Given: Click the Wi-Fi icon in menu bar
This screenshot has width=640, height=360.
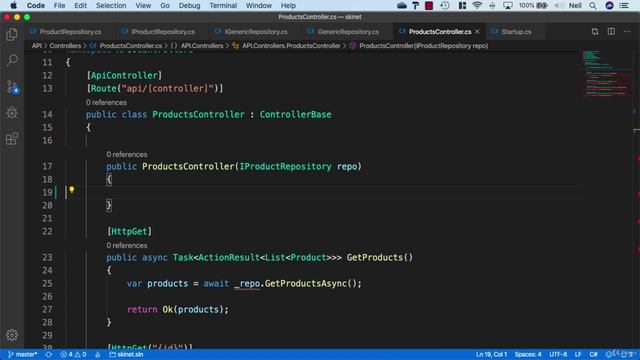Looking at the screenshot, I should pos(477,5).
